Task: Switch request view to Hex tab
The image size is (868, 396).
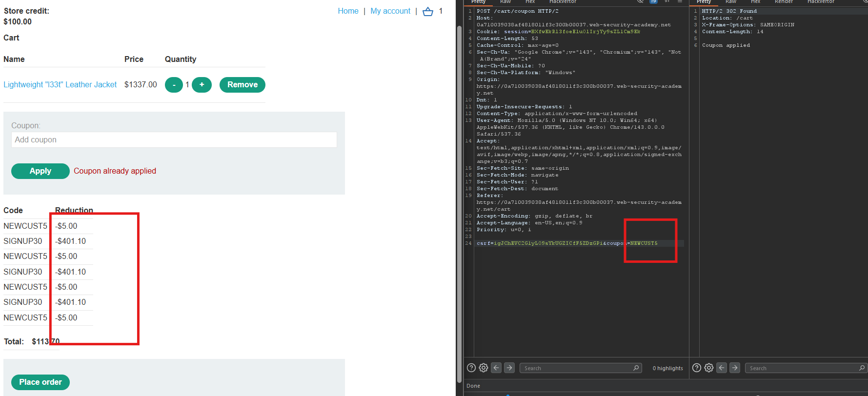Action: 530,2
